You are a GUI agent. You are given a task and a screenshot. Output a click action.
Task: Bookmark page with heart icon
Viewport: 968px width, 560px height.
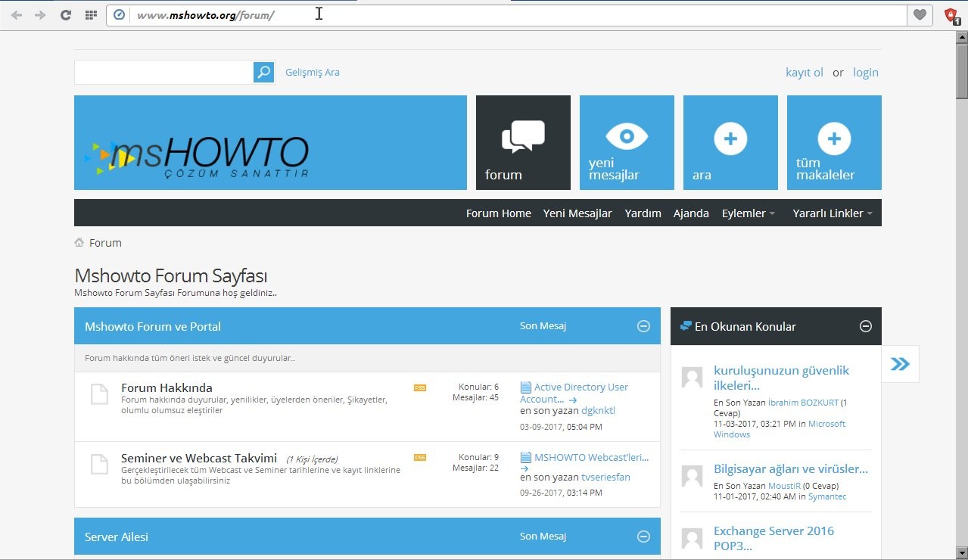click(920, 14)
